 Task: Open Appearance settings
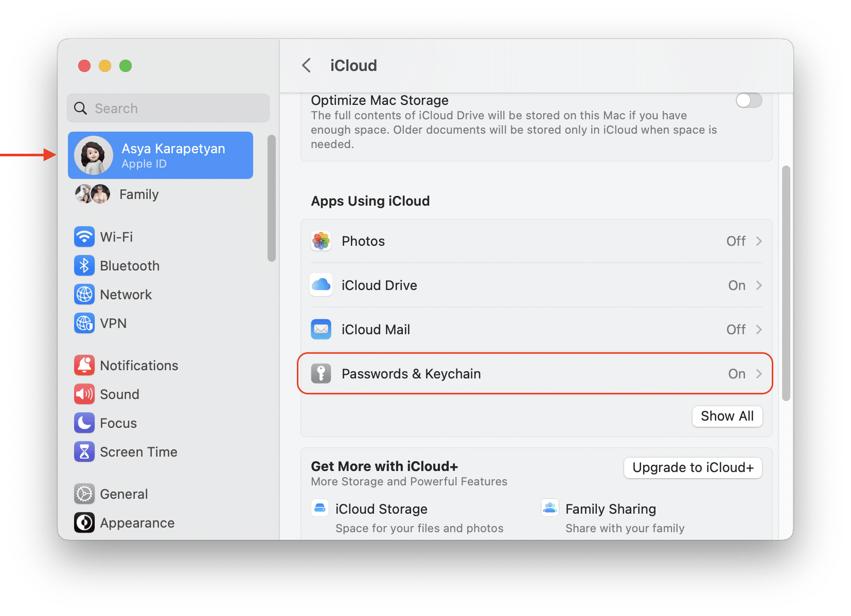(x=137, y=522)
